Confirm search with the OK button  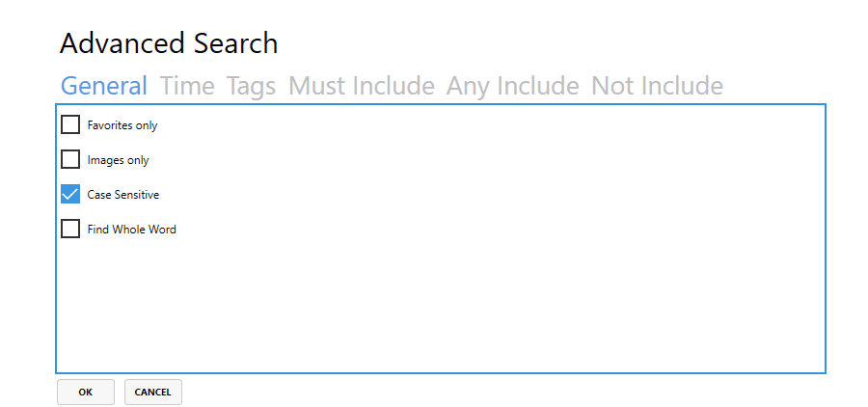point(86,392)
